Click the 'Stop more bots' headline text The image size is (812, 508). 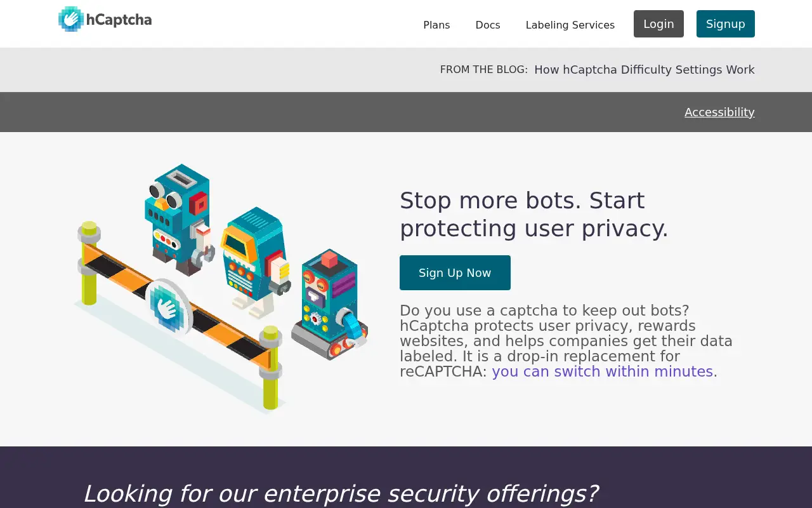click(534, 214)
